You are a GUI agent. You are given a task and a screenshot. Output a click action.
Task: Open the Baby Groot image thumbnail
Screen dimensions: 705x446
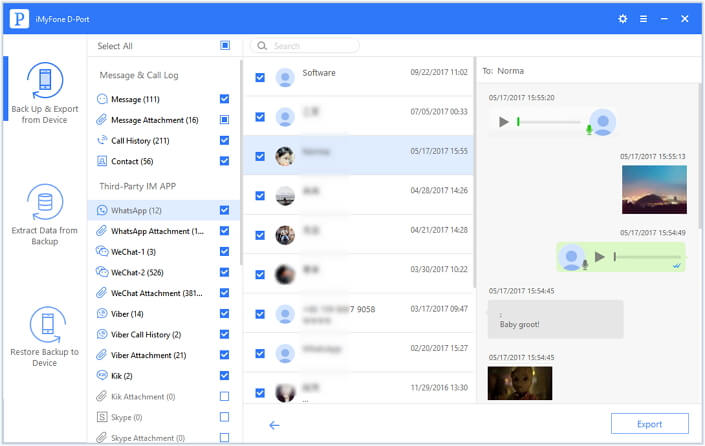[520, 383]
